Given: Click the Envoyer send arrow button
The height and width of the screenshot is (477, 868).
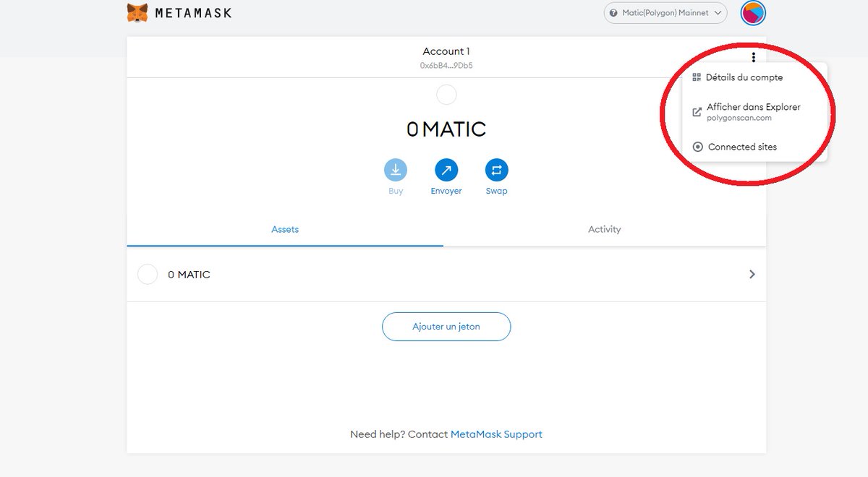Looking at the screenshot, I should pyautogui.click(x=446, y=171).
